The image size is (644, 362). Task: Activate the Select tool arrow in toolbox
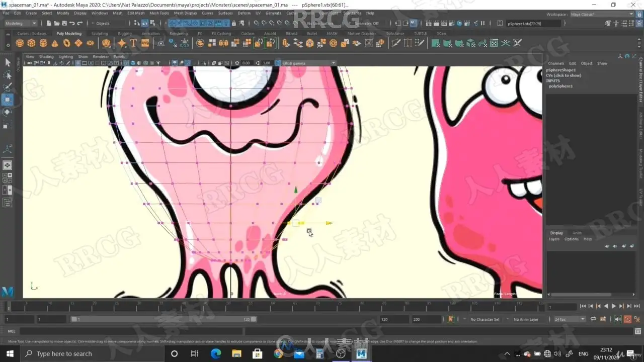pos(8,62)
